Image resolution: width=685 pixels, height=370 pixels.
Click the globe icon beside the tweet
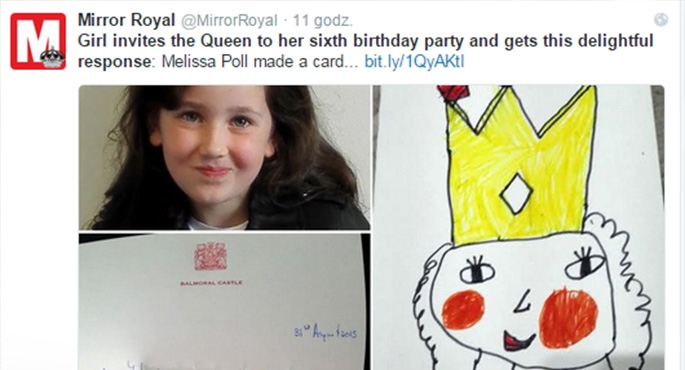click(661, 20)
